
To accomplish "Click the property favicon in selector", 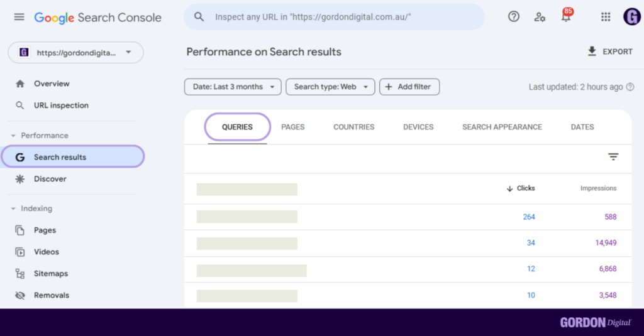I will (24, 53).
